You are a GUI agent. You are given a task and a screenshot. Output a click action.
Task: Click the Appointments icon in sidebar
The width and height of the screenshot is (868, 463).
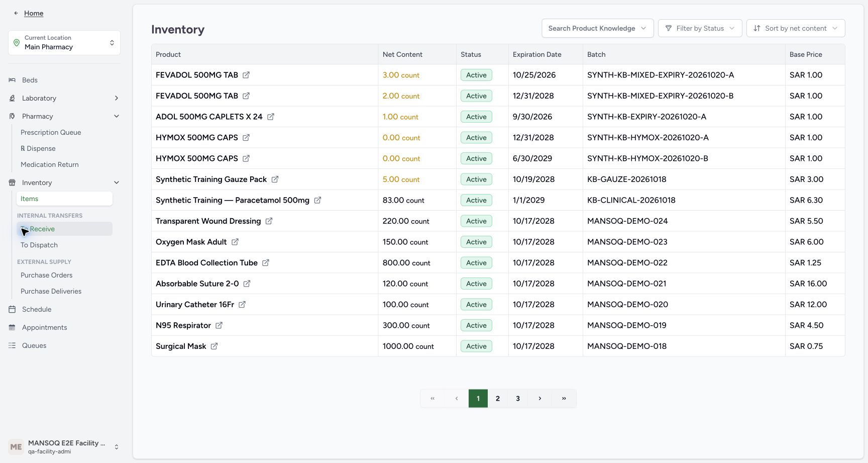coord(12,327)
